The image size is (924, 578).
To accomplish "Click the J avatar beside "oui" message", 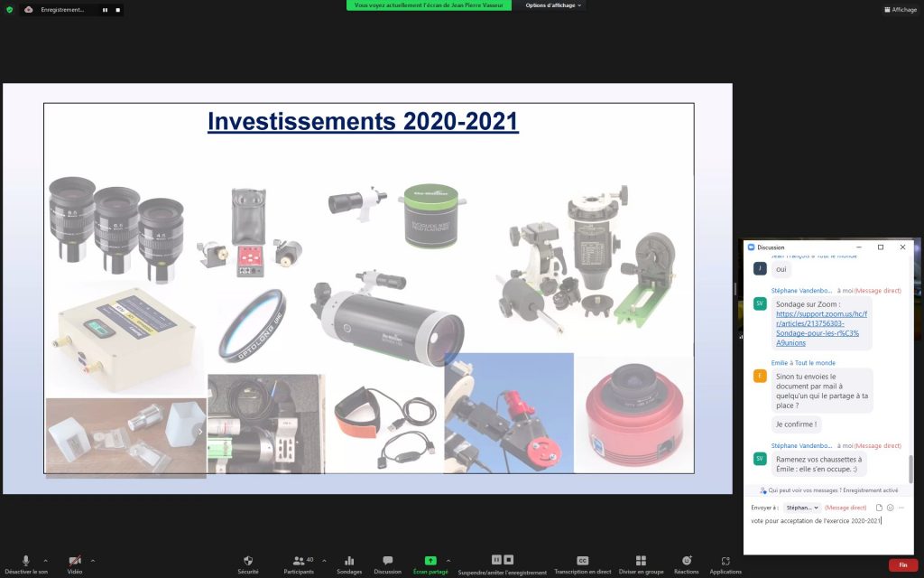I will coord(760,269).
